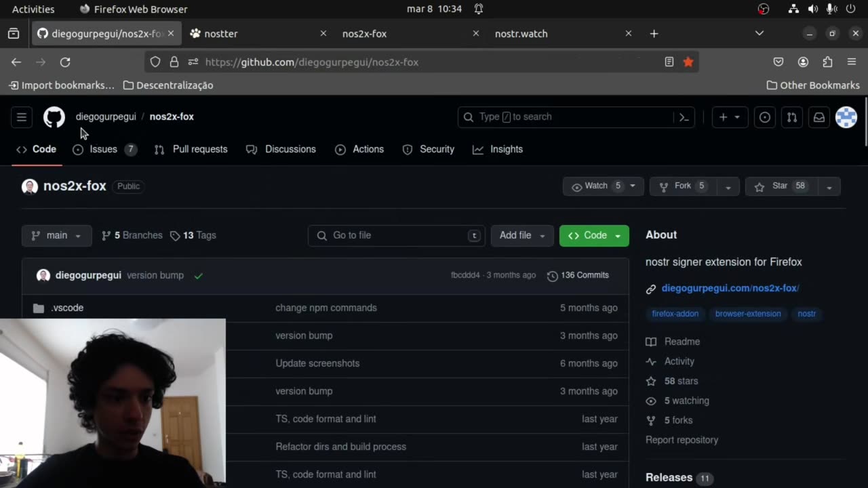Open the system volume indicator
The width and height of the screenshot is (868, 488).
pyautogui.click(x=812, y=9)
